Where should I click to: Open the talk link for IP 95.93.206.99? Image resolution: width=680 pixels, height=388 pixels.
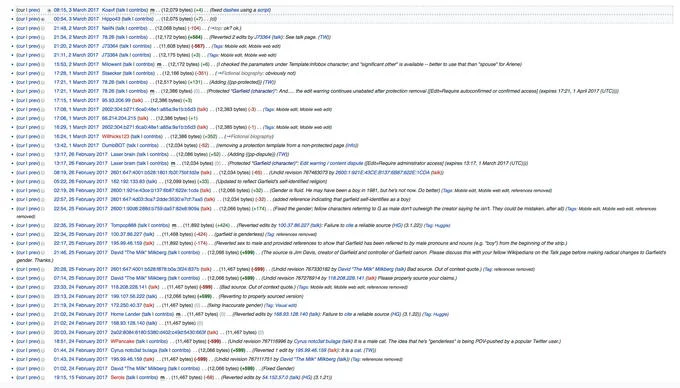point(138,100)
